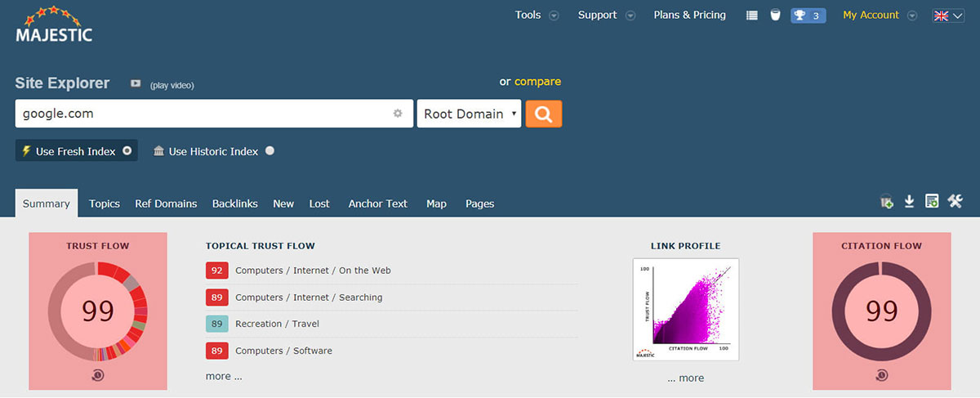Expand the My Account dropdown arrow

[912, 16]
